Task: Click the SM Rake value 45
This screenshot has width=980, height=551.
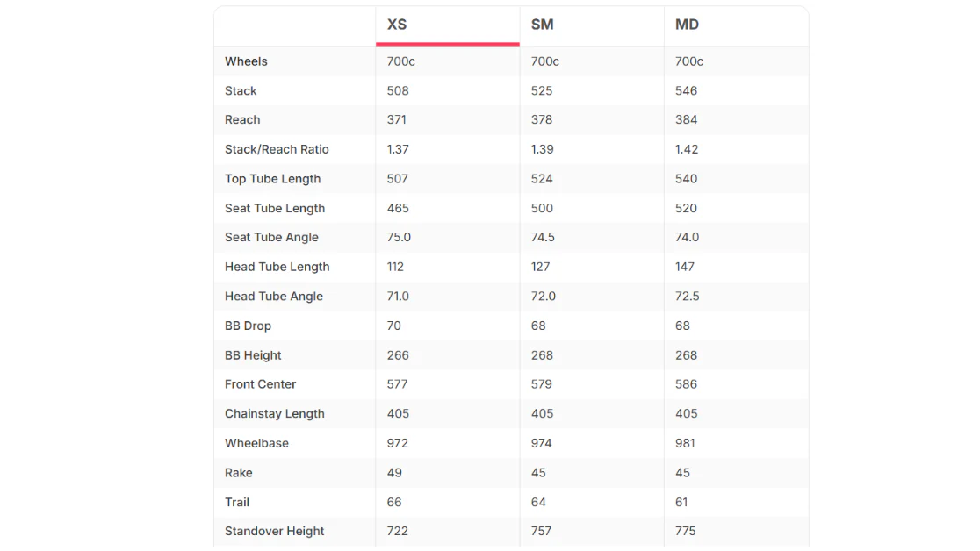Action: pos(538,473)
